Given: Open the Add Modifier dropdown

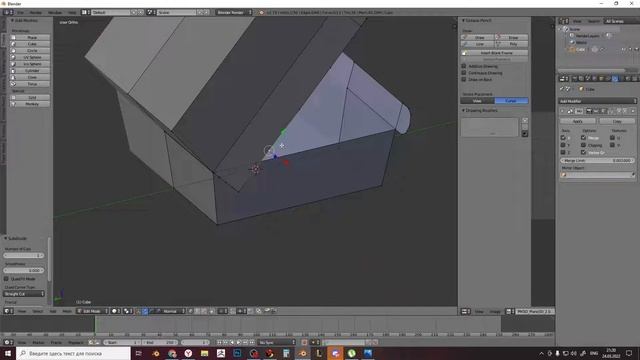Looking at the screenshot, I should tap(598, 101).
